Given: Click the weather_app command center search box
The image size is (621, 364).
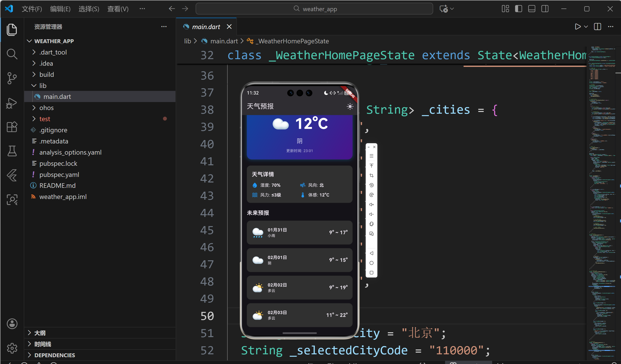Looking at the screenshot, I should click(x=314, y=9).
